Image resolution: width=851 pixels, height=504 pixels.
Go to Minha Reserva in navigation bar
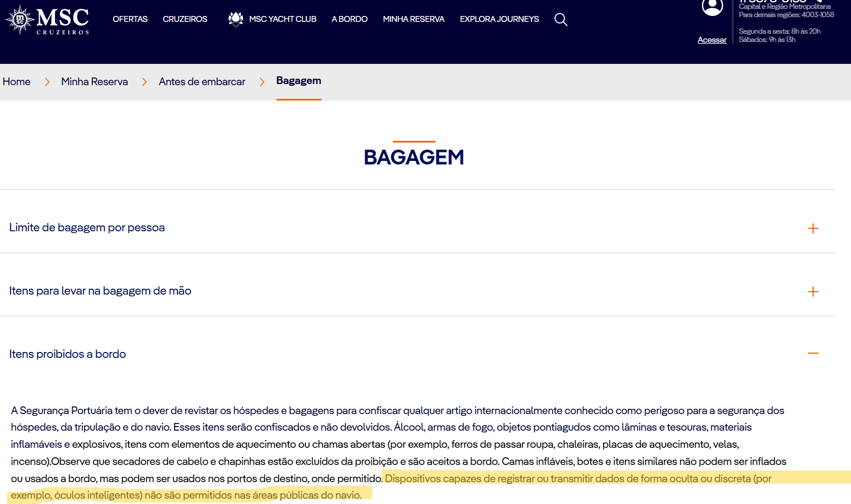pos(413,19)
